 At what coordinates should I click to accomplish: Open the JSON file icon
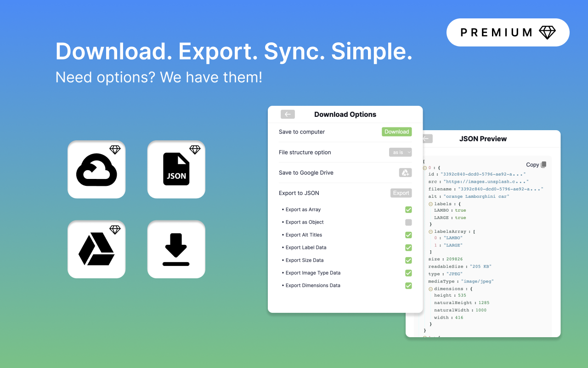(x=176, y=169)
